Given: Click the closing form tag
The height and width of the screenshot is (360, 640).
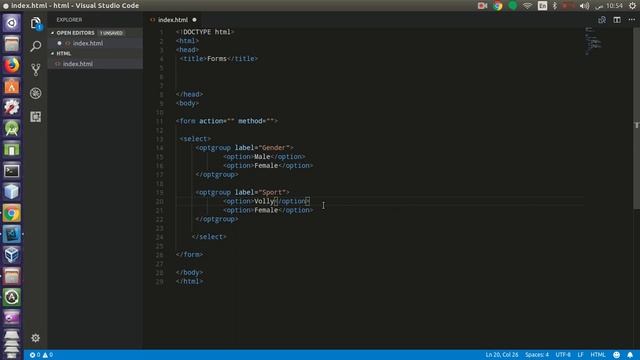Looking at the screenshot, I should [x=189, y=255].
